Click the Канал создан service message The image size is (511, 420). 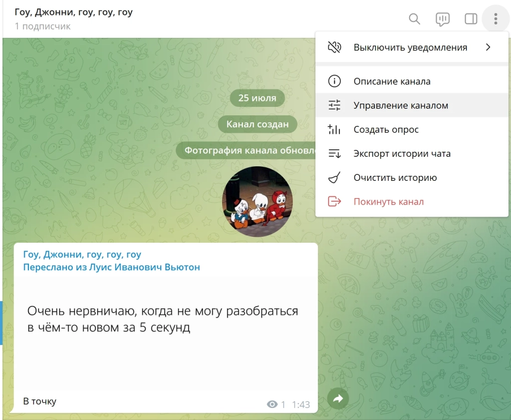(x=257, y=124)
